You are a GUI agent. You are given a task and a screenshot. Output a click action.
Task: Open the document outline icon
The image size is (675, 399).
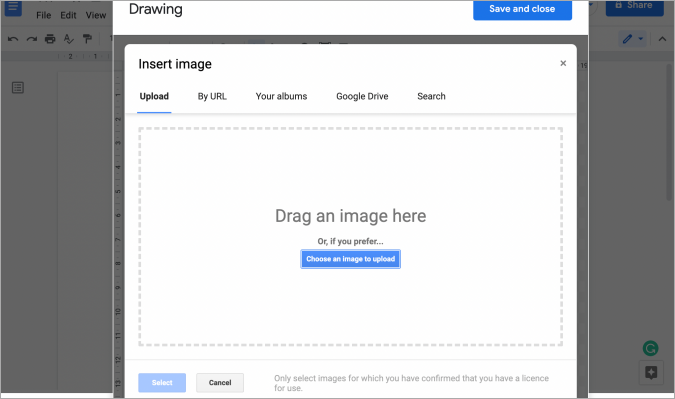click(18, 88)
